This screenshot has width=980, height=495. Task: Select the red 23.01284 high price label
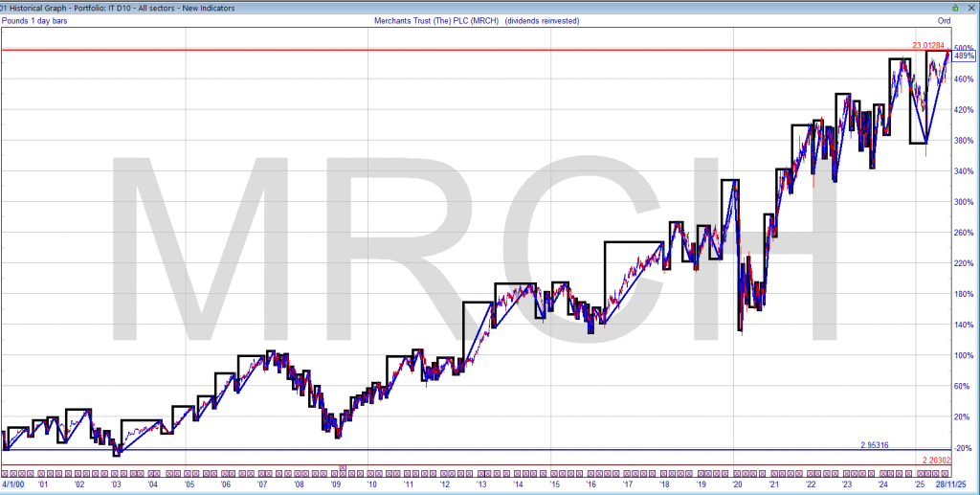pos(928,44)
